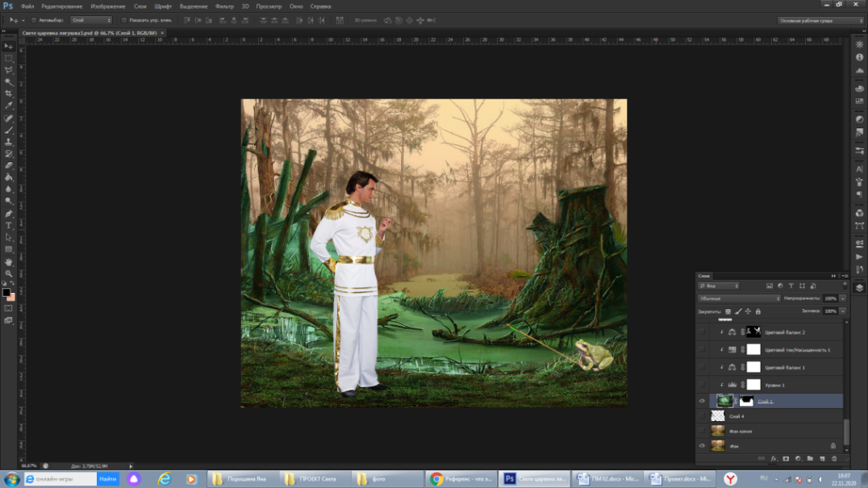Open the Layers panel flyout menu
Screen dimensions: 868x488
tap(845, 276)
